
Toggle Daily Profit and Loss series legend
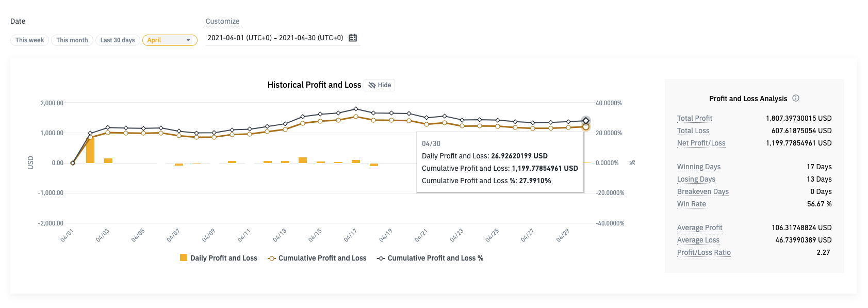tap(223, 258)
